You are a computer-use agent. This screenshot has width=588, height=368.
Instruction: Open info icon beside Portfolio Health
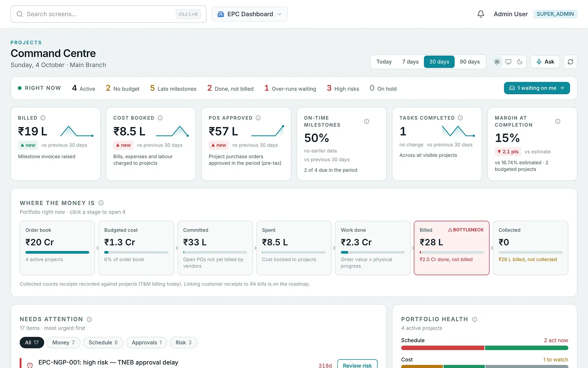coord(475,319)
